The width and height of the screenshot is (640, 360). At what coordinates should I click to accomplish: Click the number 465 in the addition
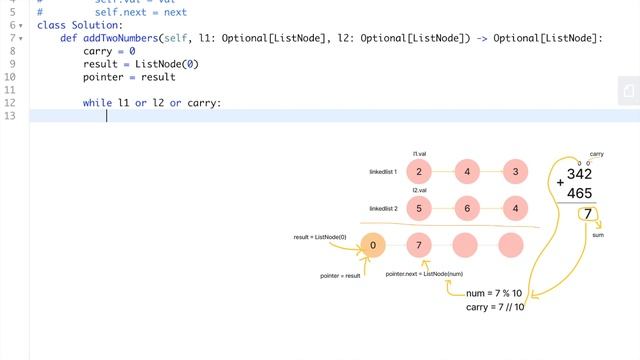(x=579, y=193)
